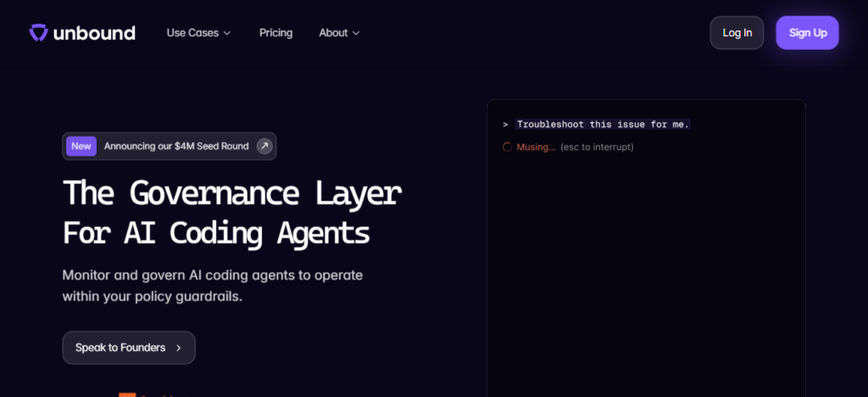Click the purple "New" badge
The height and width of the screenshot is (397, 868).
coord(81,146)
